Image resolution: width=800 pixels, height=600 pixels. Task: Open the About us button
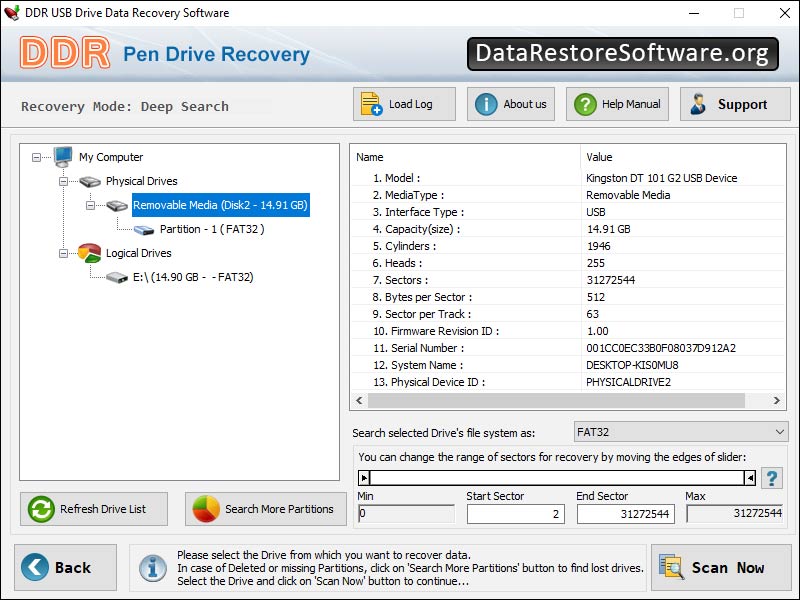click(511, 104)
